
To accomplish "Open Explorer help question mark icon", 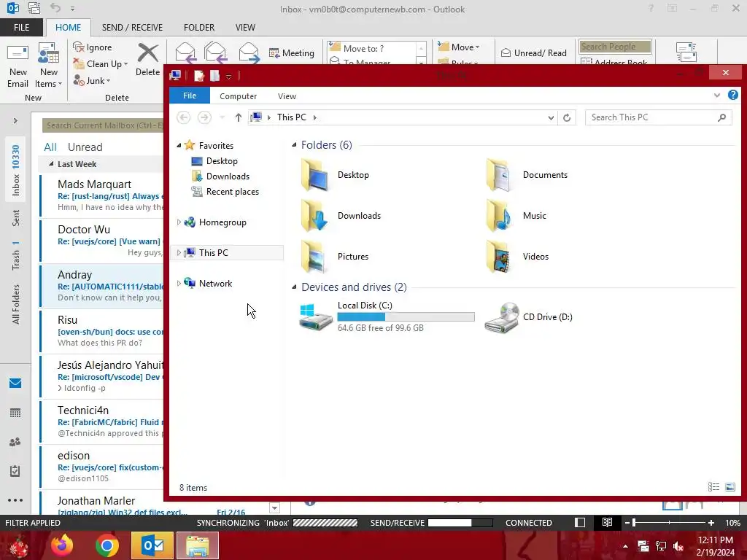I will point(732,96).
